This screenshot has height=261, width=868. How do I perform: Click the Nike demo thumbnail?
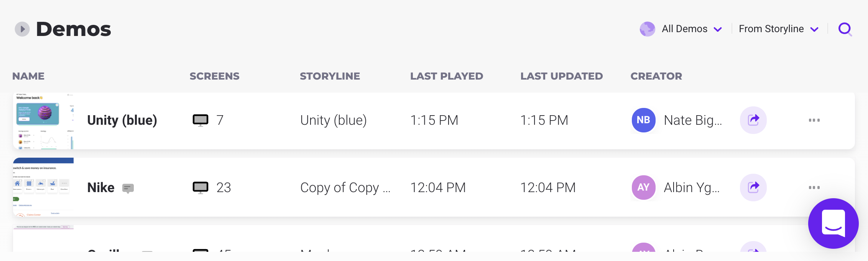click(x=43, y=188)
